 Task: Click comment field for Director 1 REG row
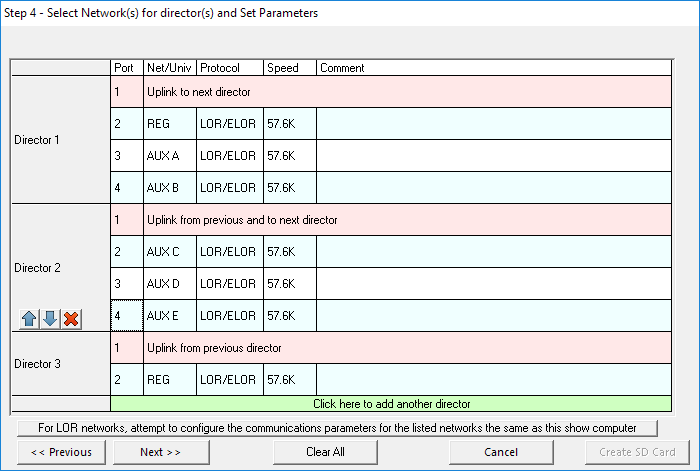pyautogui.click(x=494, y=124)
